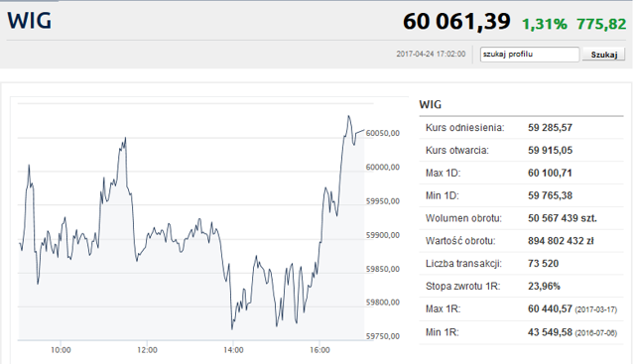Viewport: 635px width, 364px height.
Task: Click the 10:00 time axis label
Action: 61,350
